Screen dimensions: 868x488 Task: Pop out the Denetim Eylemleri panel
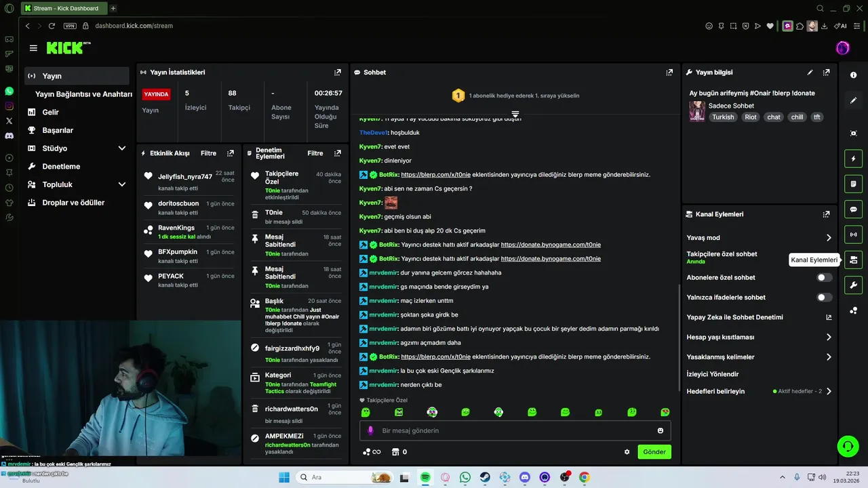(x=338, y=154)
